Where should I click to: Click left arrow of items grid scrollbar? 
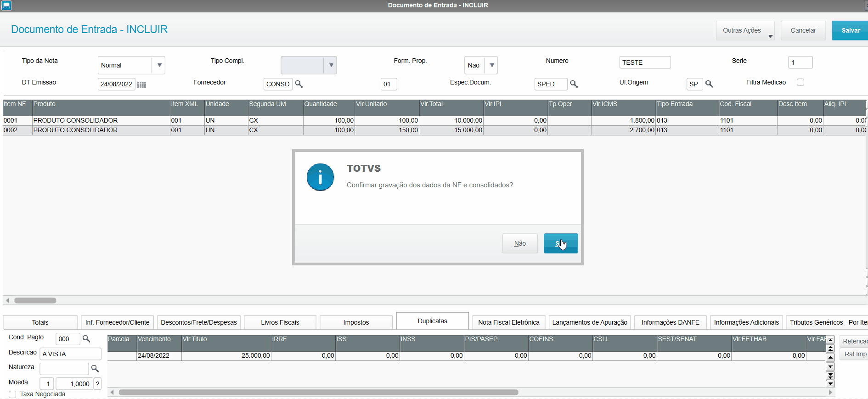click(x=7, y=300)
